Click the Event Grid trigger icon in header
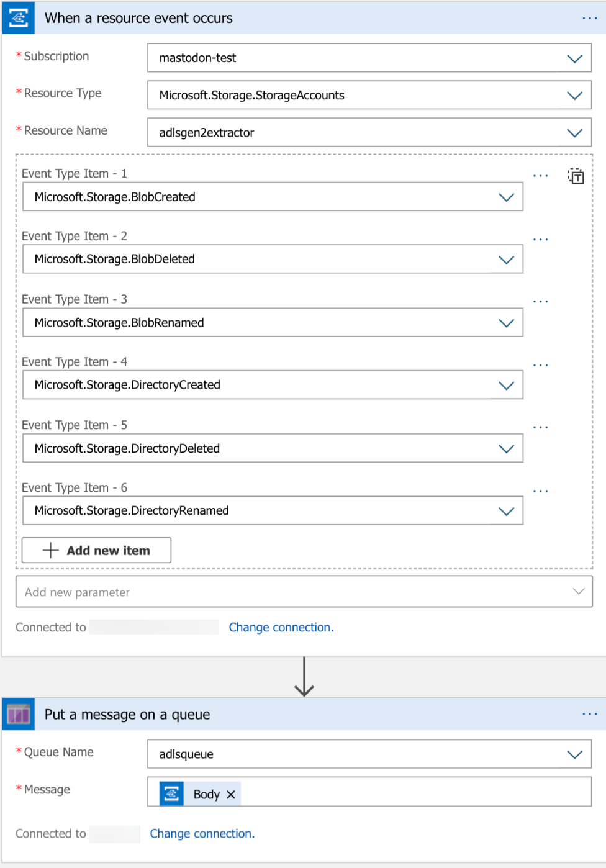This screenshot has height=868, width=606. [18, 18]
